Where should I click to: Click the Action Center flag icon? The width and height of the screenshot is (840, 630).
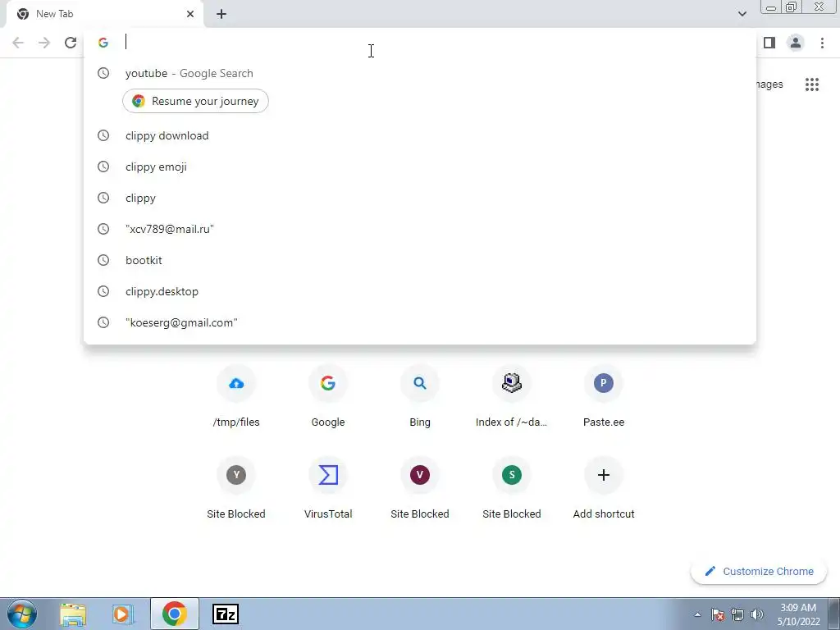pos(718,614)
